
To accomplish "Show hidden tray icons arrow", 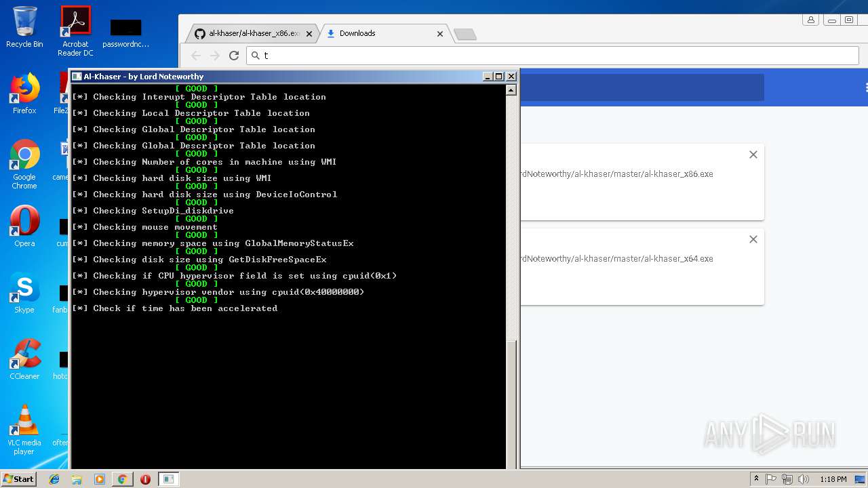I will coord(756,479).
